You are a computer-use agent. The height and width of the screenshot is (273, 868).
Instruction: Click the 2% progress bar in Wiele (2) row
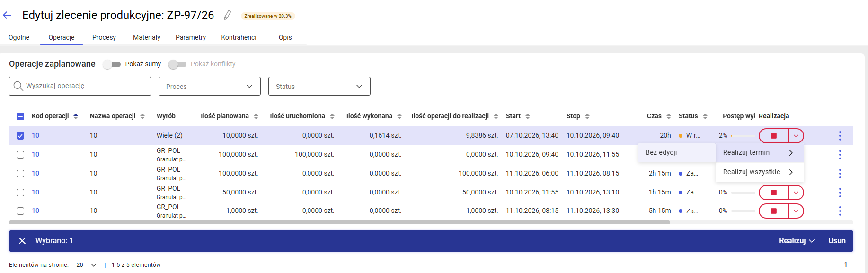743,136
